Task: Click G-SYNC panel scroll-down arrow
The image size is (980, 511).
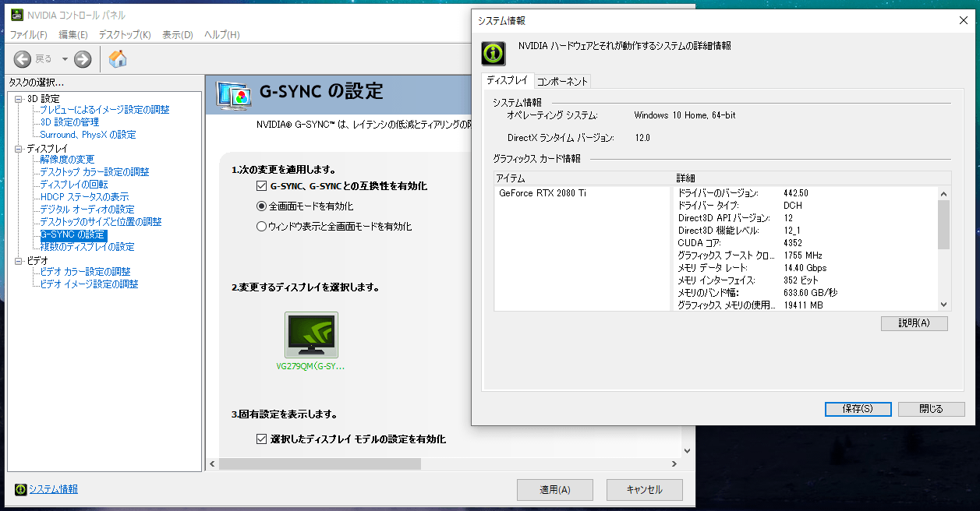Action: (687, 450)
